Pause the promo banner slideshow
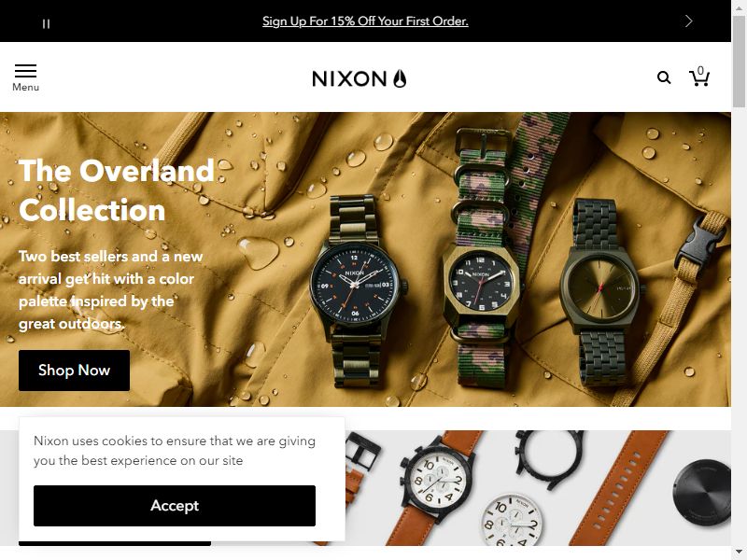The width and height of the screenshot is (747, 560). tap(46, 23)
